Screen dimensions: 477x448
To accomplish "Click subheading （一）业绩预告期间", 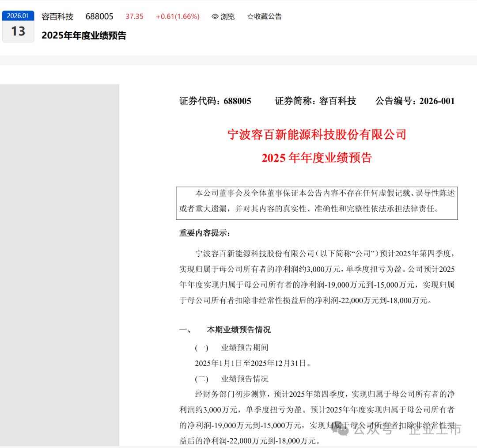I will 231,348.
